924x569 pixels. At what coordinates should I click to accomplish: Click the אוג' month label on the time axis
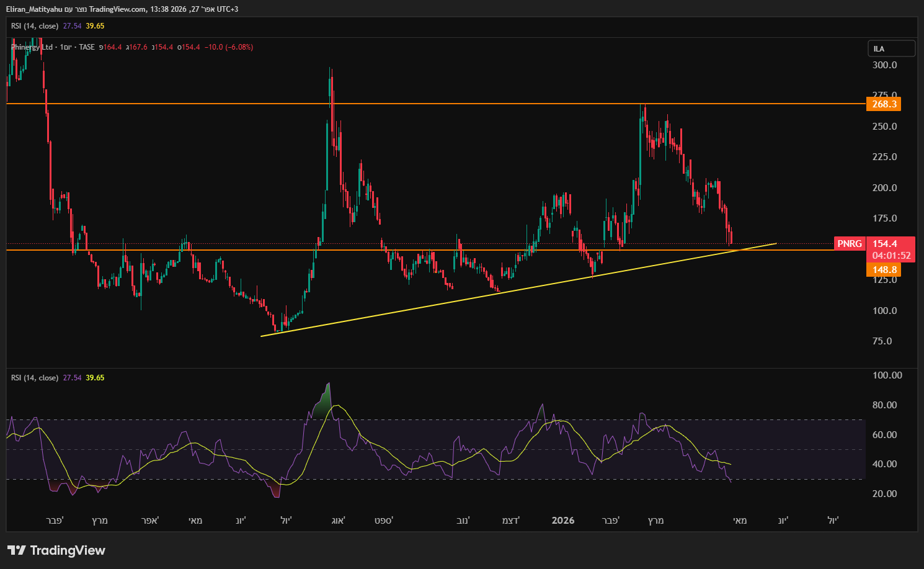tap(338, 521)
